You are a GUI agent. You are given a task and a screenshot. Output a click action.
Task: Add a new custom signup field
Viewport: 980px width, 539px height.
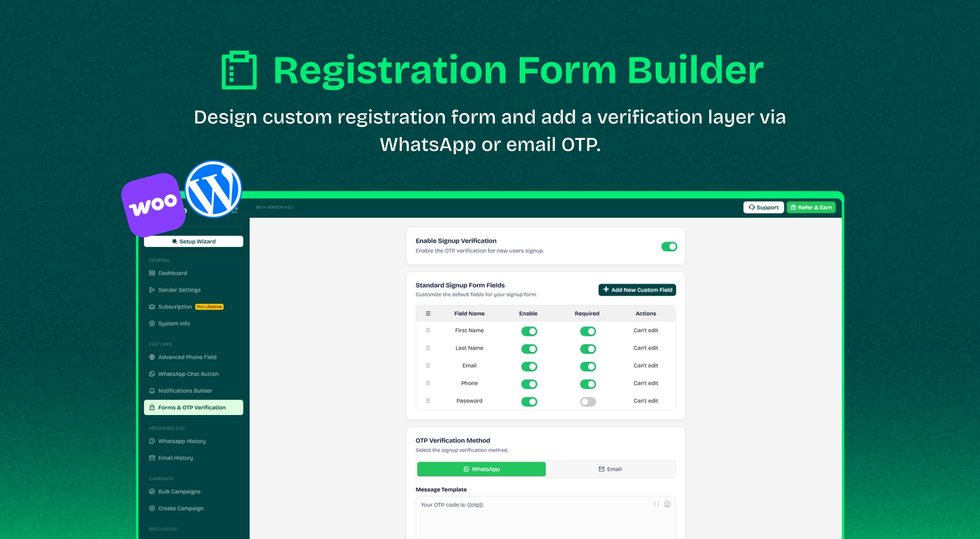coord(637,290)
